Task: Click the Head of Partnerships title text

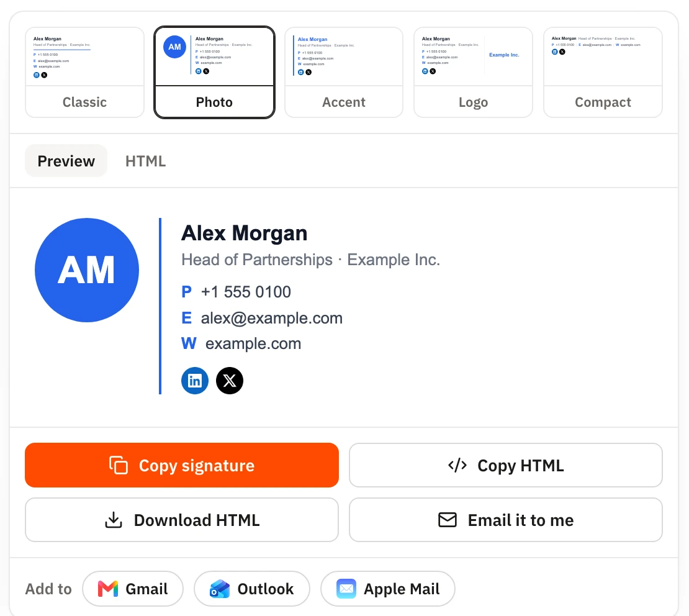Action: (x=257, y=260)
